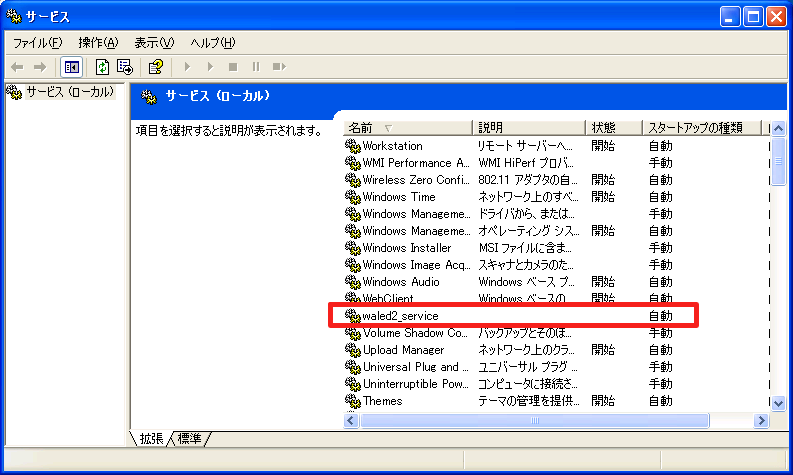This screenshot has height=475, width=793.
Task: Click the 開始 status of Windows Audio
Action: 603,282
